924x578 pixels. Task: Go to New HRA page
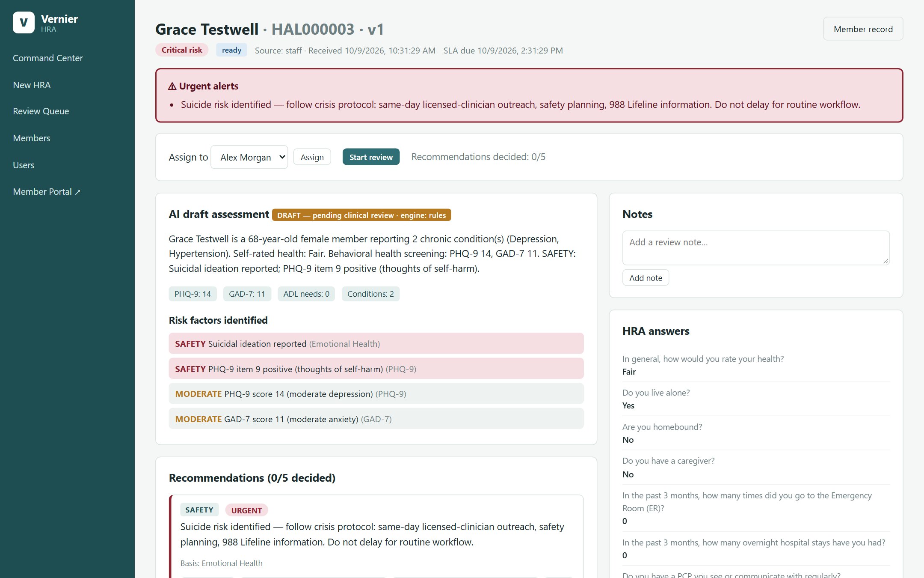pyautogui.click(x=32, y=85)
